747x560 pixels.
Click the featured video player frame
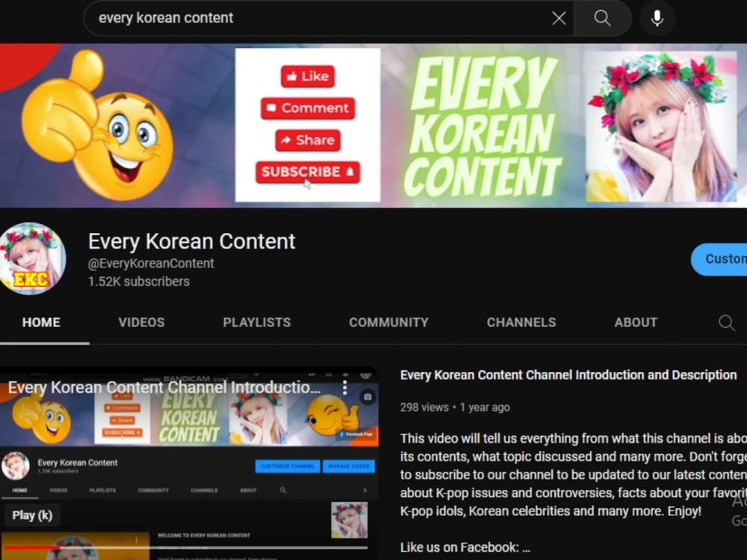pos(189,464)
